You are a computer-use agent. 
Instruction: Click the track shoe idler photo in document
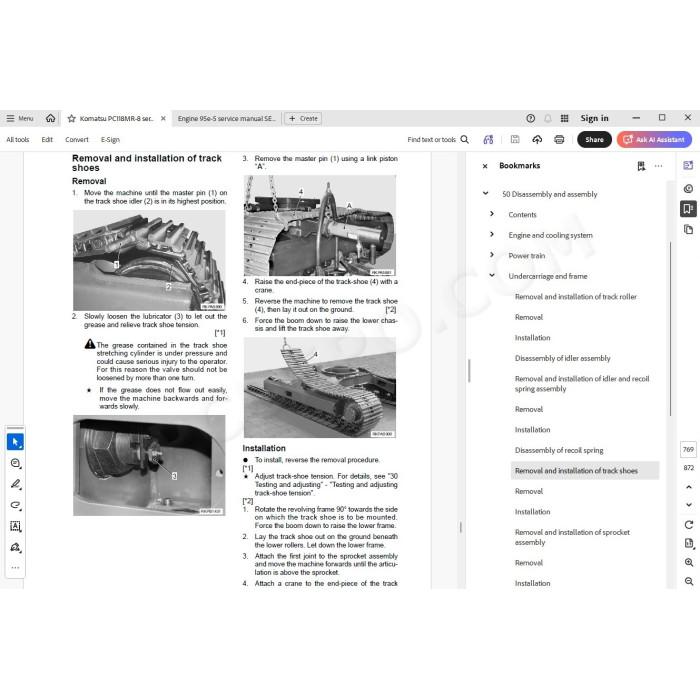tap(149, 260)
